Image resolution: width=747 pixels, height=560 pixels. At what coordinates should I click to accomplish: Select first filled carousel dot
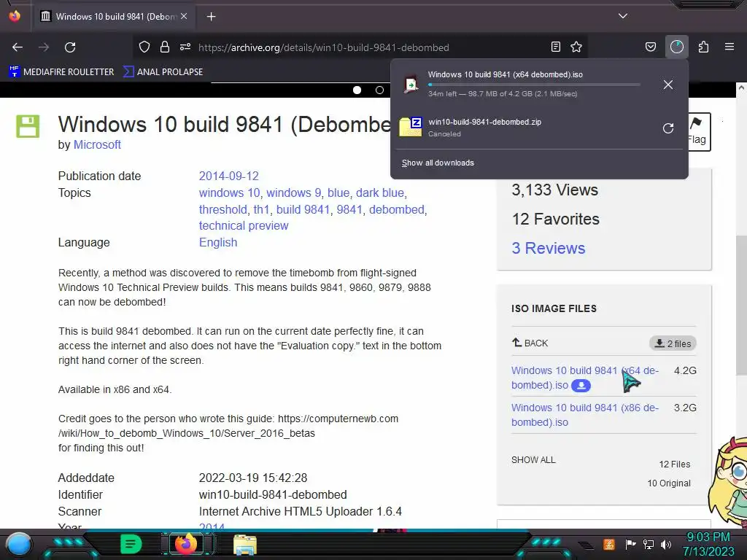point(357,90)
